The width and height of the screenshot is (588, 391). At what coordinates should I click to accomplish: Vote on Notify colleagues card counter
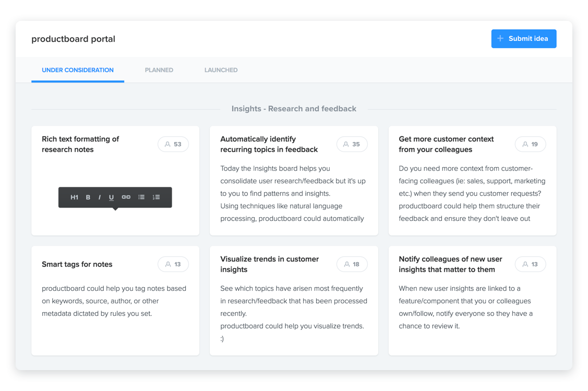[530, 264]
